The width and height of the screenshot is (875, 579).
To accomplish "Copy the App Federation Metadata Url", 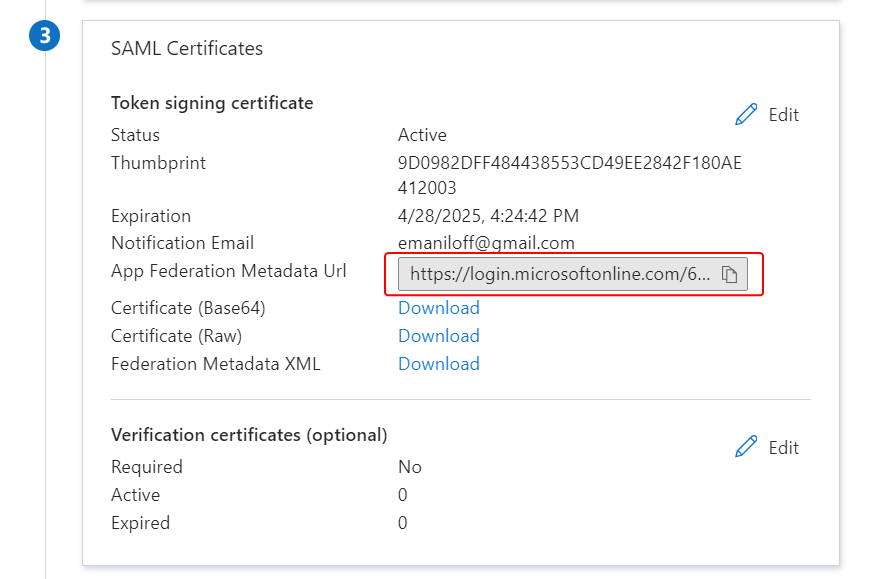I will click(730, 275).
